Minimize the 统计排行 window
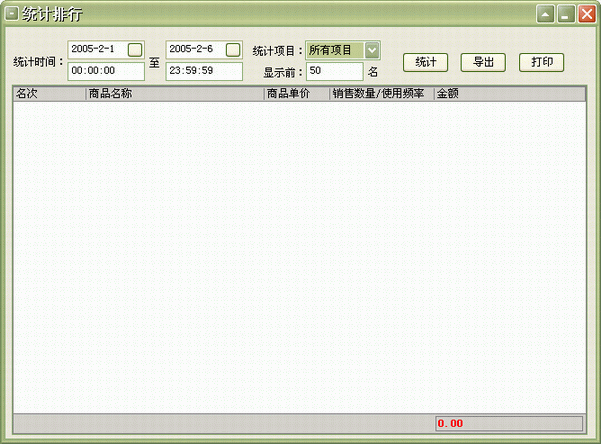The height and width of the screenshot is (444, 601). point(566,14)
